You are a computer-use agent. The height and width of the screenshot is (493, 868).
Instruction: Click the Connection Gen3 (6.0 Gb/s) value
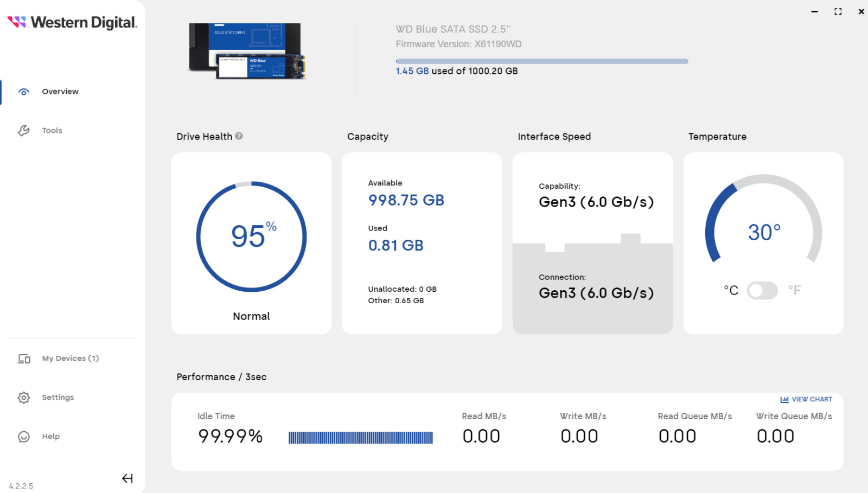point(596,293)
